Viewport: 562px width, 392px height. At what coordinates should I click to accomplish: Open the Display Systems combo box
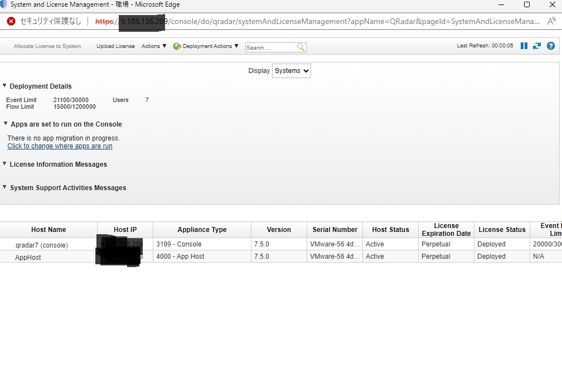pyautogui.click(x=292, y=71)
